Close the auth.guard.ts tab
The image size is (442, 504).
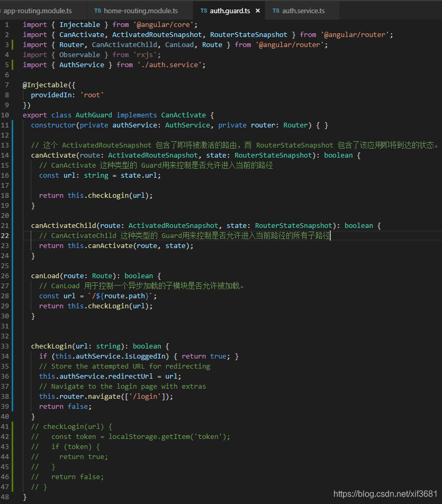(x=258, y=11)
